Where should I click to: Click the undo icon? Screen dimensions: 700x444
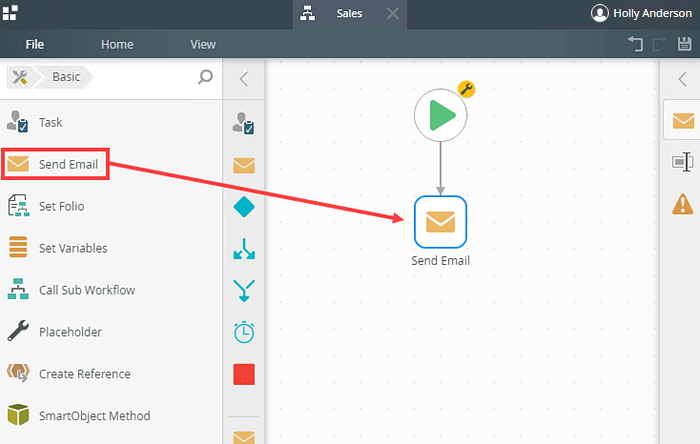tap(635, 44)
